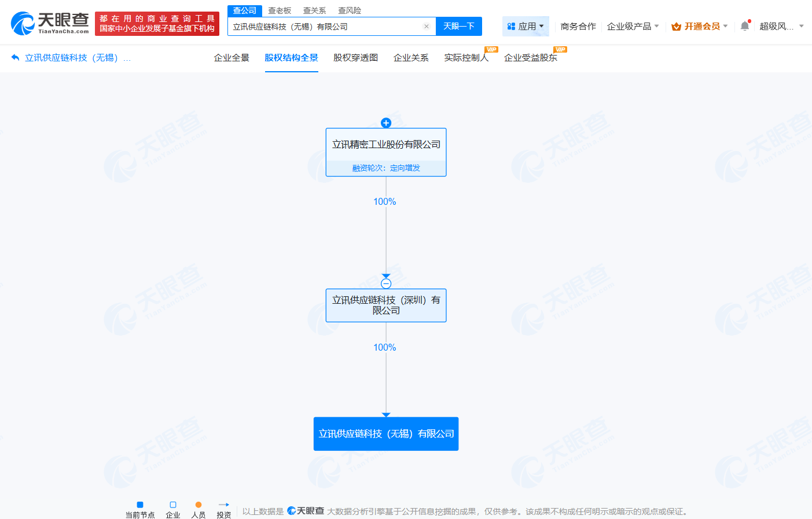Open notifications via the bell icon
This screenshot has width=812, height=519.
pyautogui.click(x=744, y=25)
